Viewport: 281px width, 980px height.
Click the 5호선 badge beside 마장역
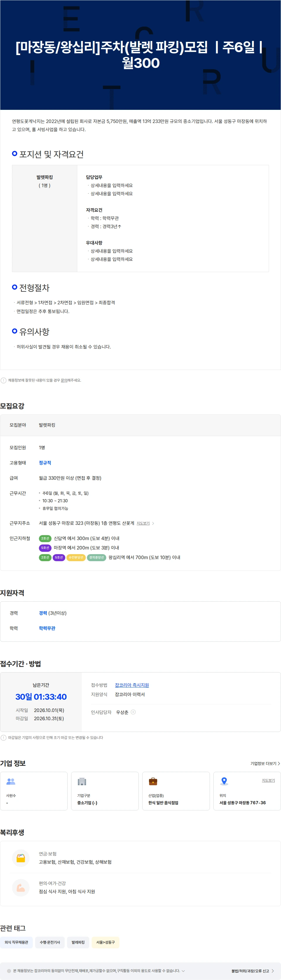coord(45,548)
